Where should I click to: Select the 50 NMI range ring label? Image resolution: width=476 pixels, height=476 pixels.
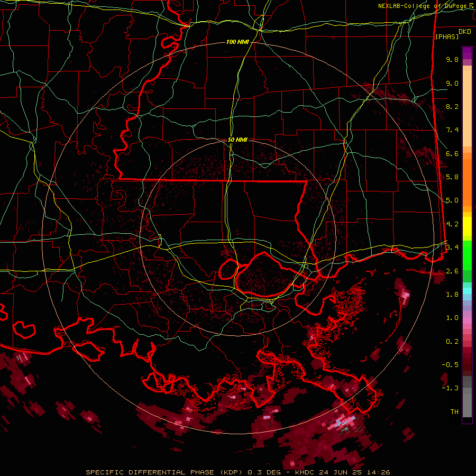tap(237, 140)
